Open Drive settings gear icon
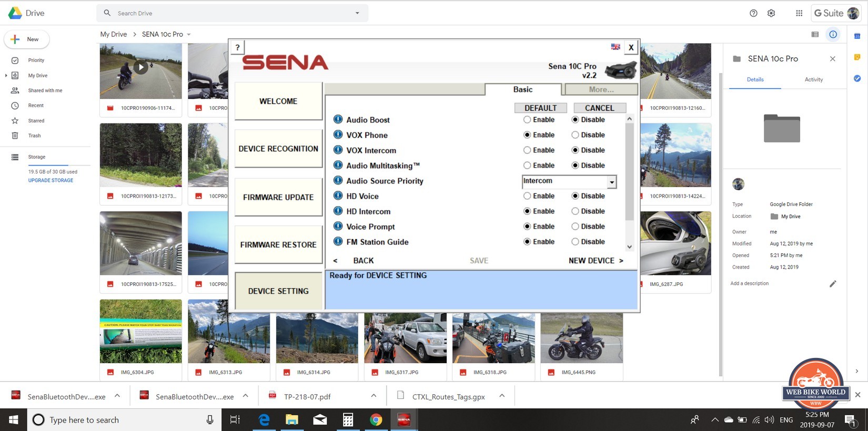 [771, 13]
